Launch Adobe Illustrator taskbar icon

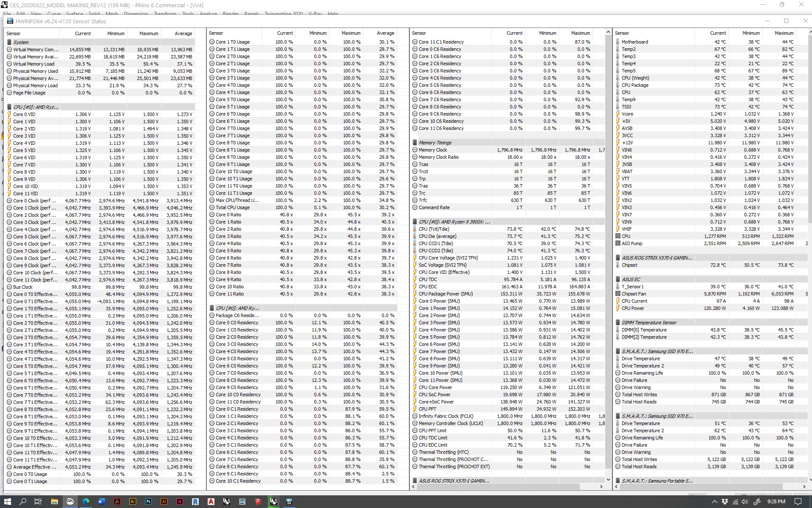point(164,502)
